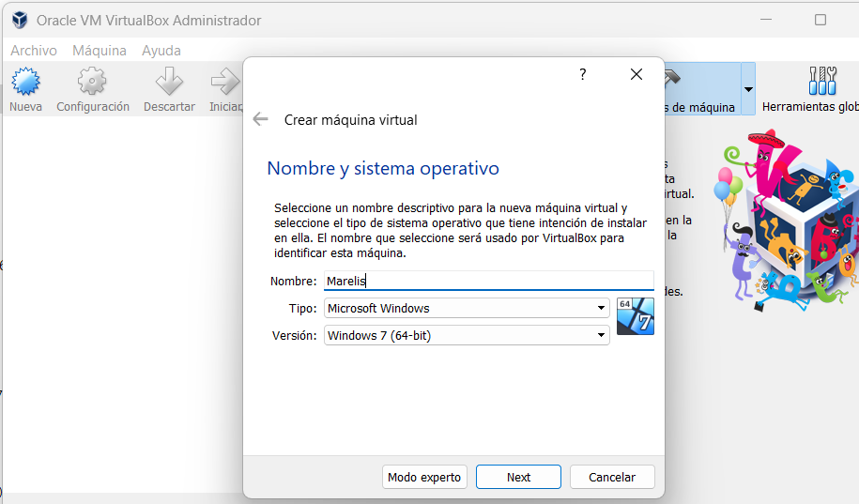Click the Nueva starburst toolbar icon
This screenshot has height=504, width=859.
tap(25, 81)
